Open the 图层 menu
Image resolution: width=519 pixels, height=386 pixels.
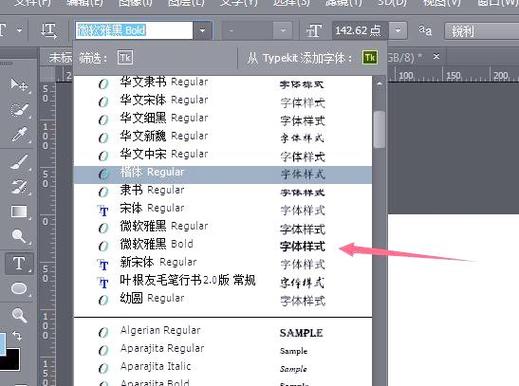(186, 3)
